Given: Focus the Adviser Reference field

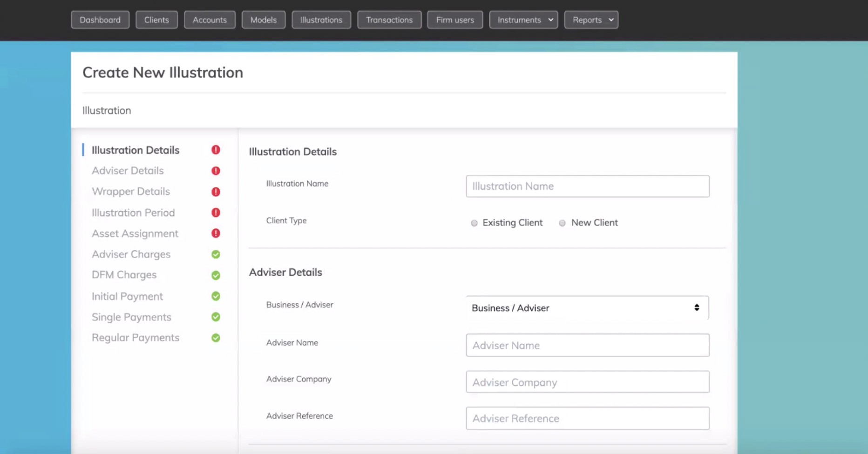Looking at the screenshot, I should pos(588,418).
